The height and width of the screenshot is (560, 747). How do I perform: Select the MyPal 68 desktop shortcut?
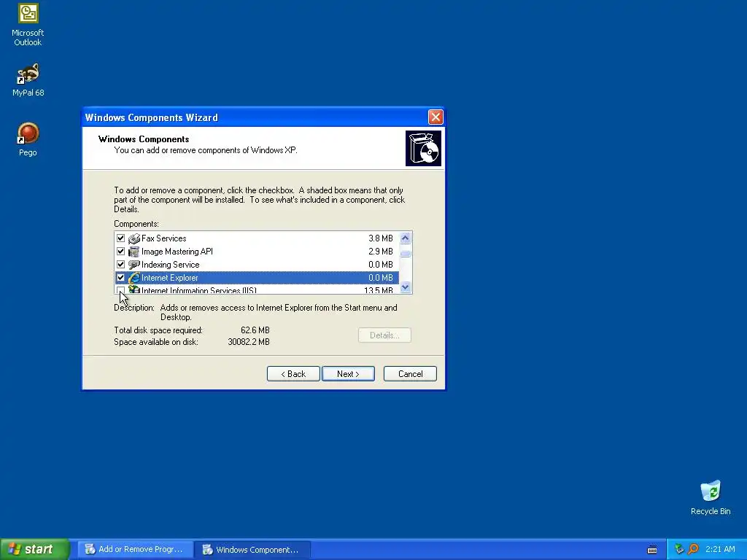click(x=28, y=79)
